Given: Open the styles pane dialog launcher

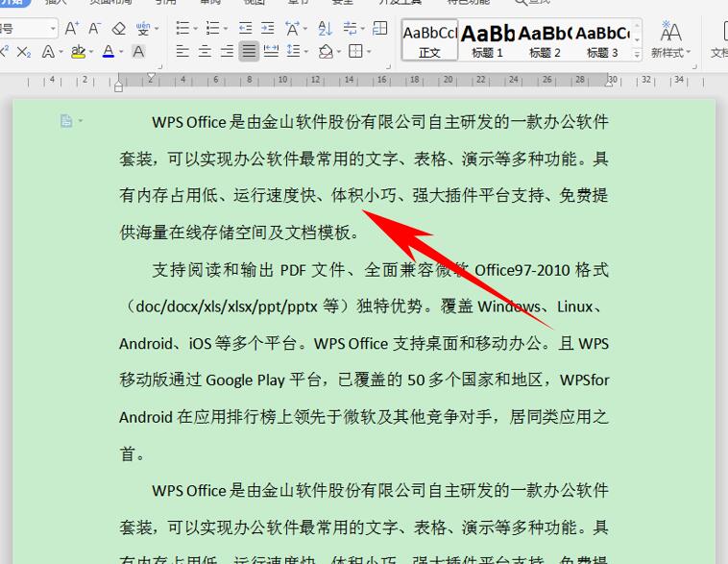Looking at the screenshot, I should (694, 66).
